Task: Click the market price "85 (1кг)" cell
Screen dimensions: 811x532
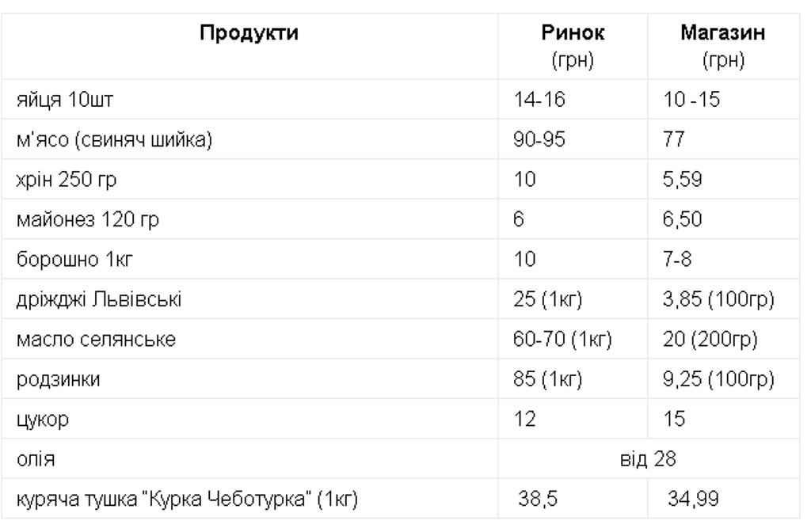Action: [548, 380]
